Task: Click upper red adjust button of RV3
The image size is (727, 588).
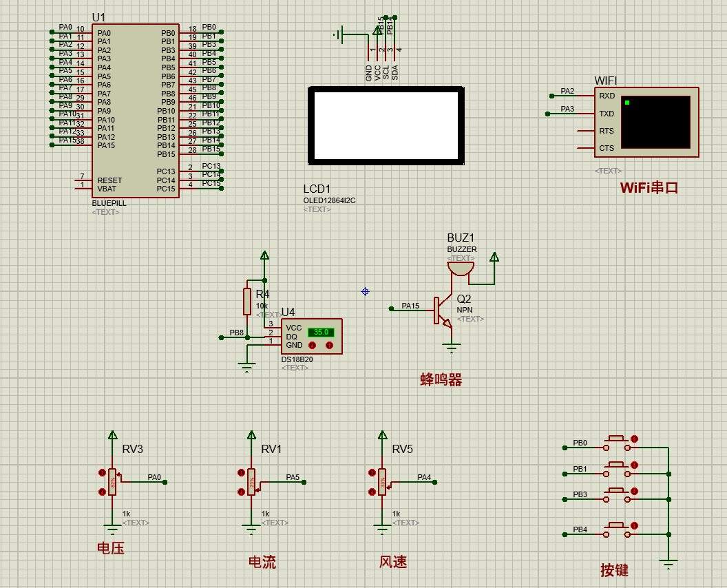Action: [102, 472]
